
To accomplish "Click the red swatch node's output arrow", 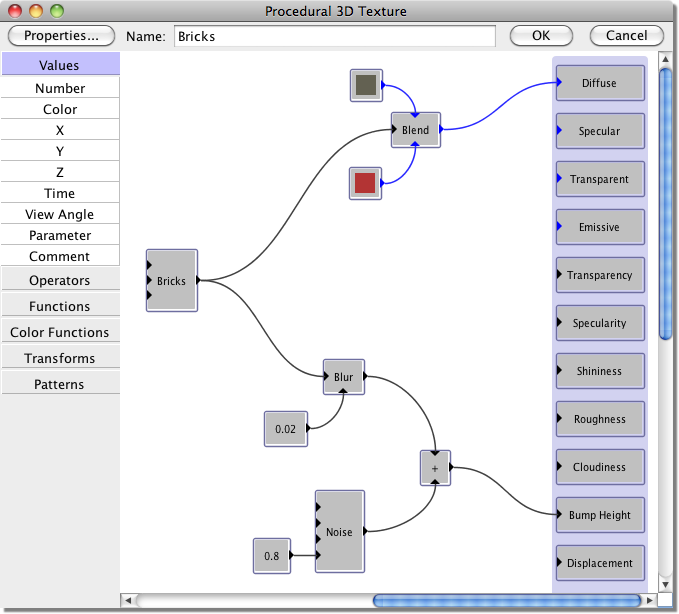I will tap(382, 183).
